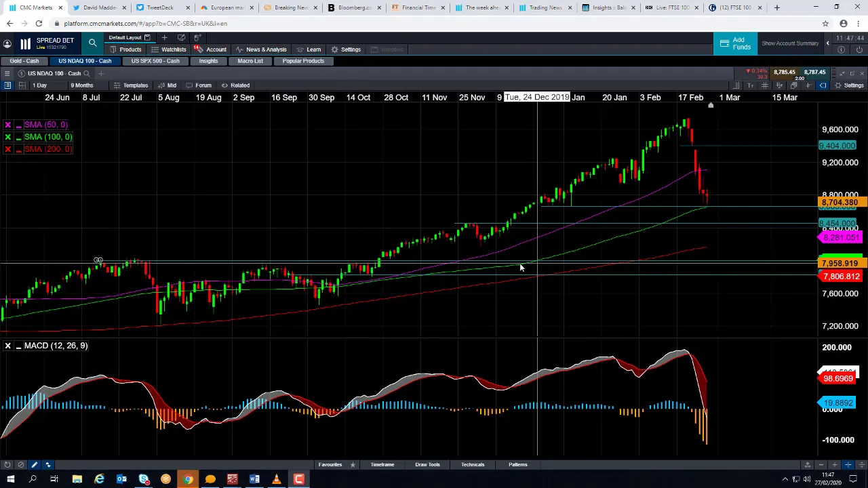Open the Learn menu
The height and width of the screenshot is (488, 868).
tap(309, 49)
